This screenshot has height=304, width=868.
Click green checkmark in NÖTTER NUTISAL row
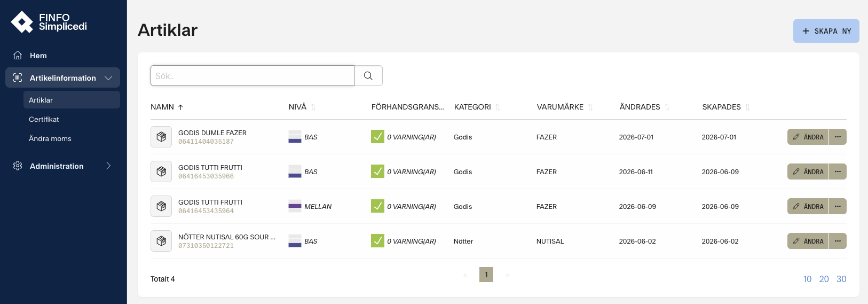coord(377,241)
